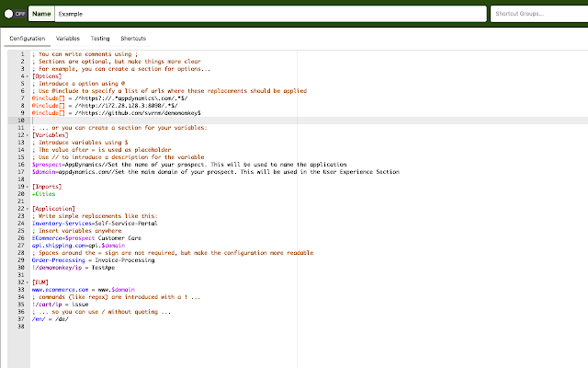Switch to the Configuration tab

[28, 39]
